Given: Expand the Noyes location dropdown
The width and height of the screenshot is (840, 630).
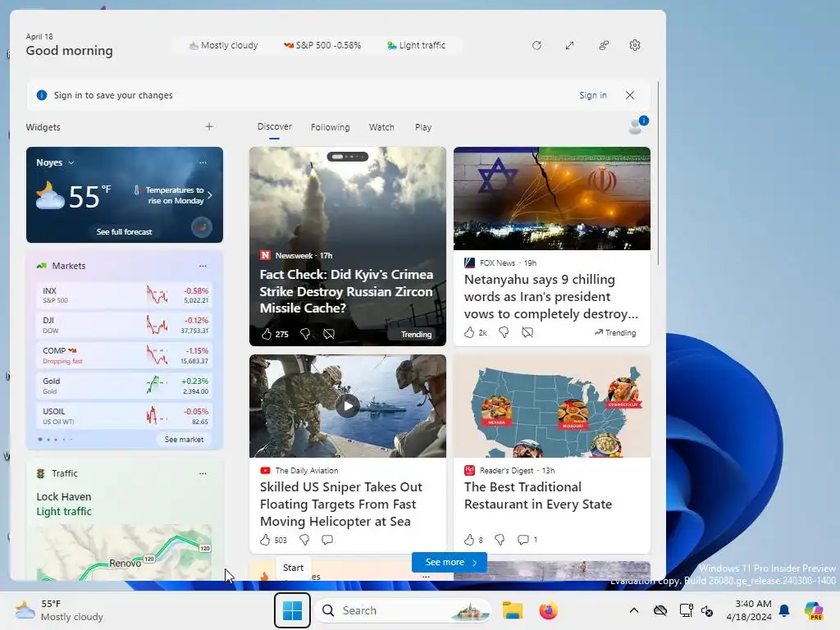Looking at the screenshot, I should 71,162.
